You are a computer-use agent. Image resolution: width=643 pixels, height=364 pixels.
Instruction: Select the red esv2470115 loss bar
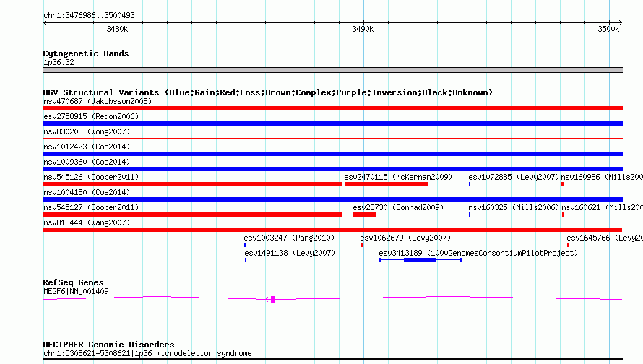pyautogui.click(x=387, y=184)
